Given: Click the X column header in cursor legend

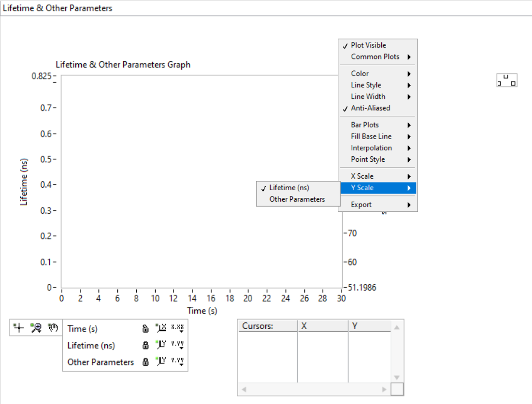Looking at the screenshot, I should 323,326.
